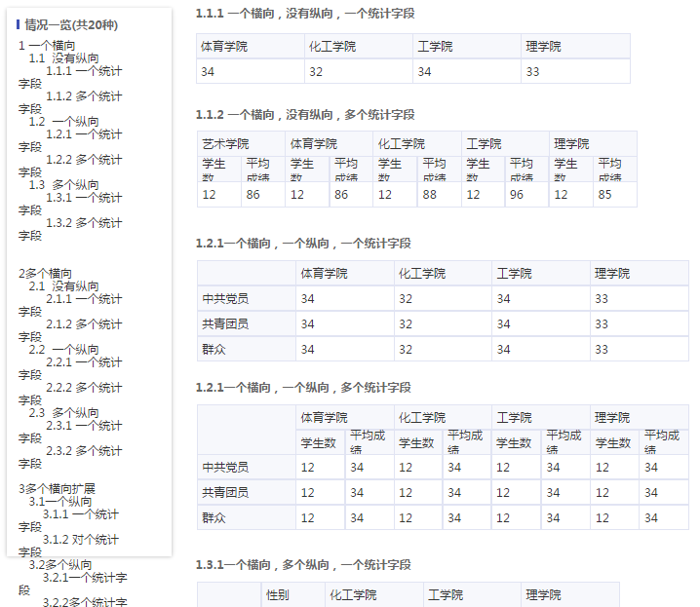The width and height of the screenshot is (700, 607).
Task: Open the '1 一个横向' outline entry
Action: pos(45,46)
